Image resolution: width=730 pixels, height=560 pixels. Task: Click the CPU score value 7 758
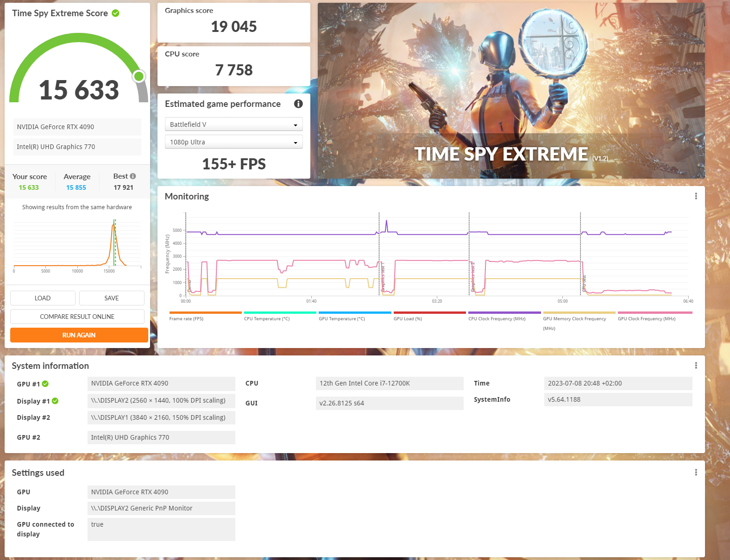click(234, 70)
